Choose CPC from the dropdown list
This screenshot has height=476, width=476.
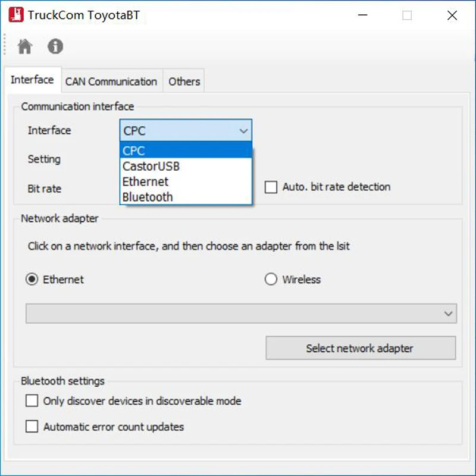pos(186,151)
